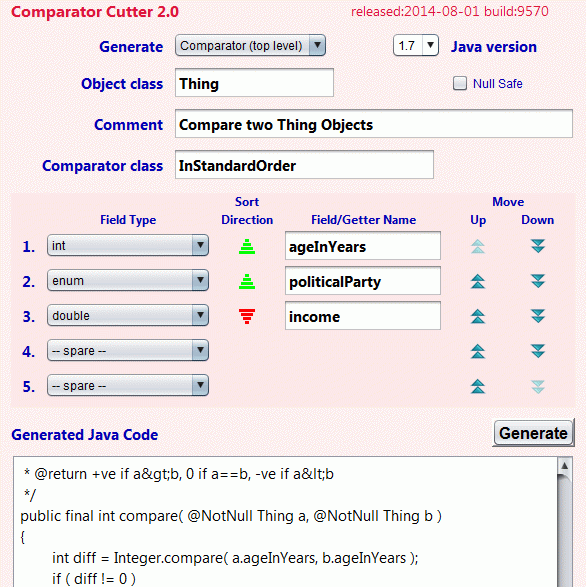Screen dimensions: 586x587
Task: Click the Object class field containing Thing
Action: click(254, 83)
